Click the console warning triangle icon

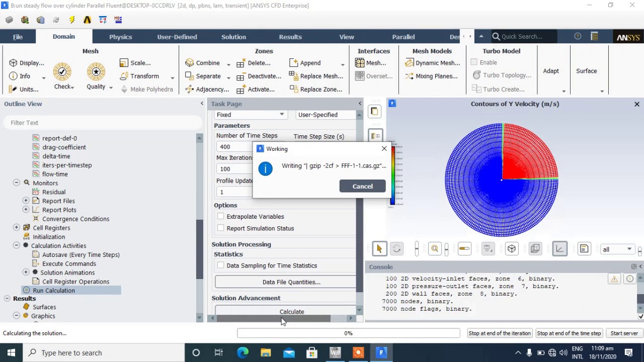[x=614, y=279]
